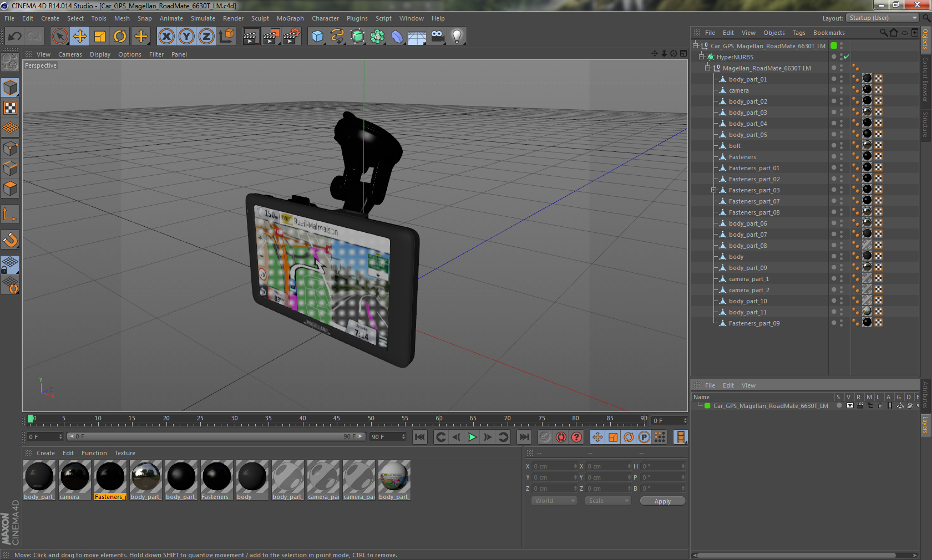
Task: Open the Sculpt menu
Action: [x=260, y=18]
